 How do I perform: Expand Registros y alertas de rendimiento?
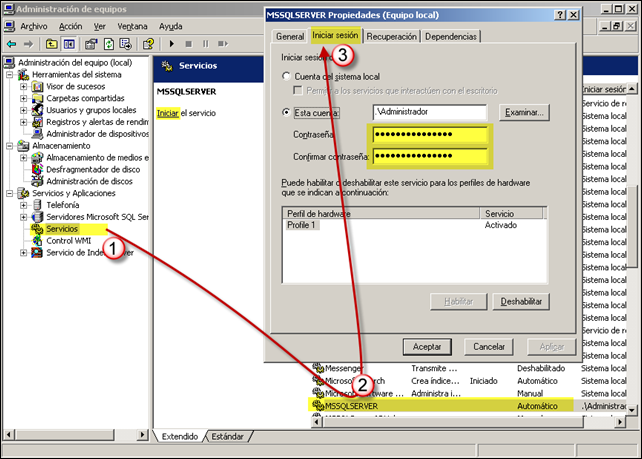[x=23, y=122]
